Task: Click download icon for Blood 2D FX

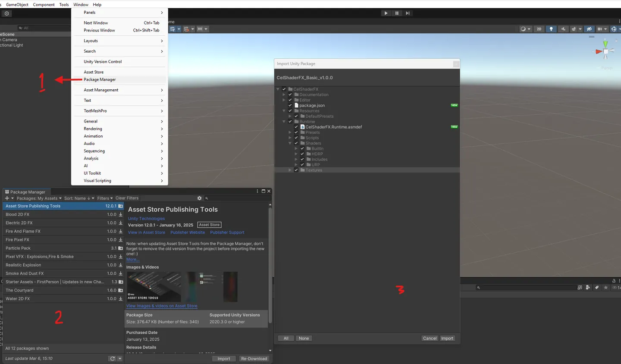Action: point(121,214)
